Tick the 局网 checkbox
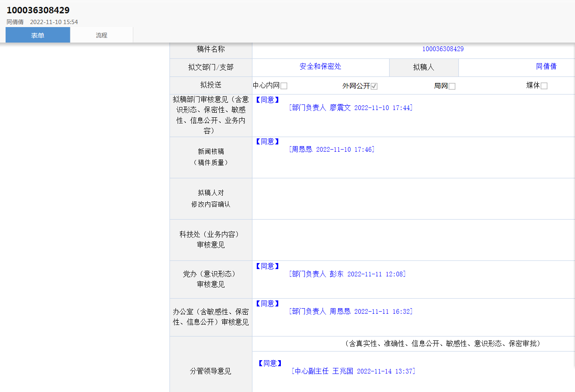Viewport: 575px width, 392px height. [452, 86]
